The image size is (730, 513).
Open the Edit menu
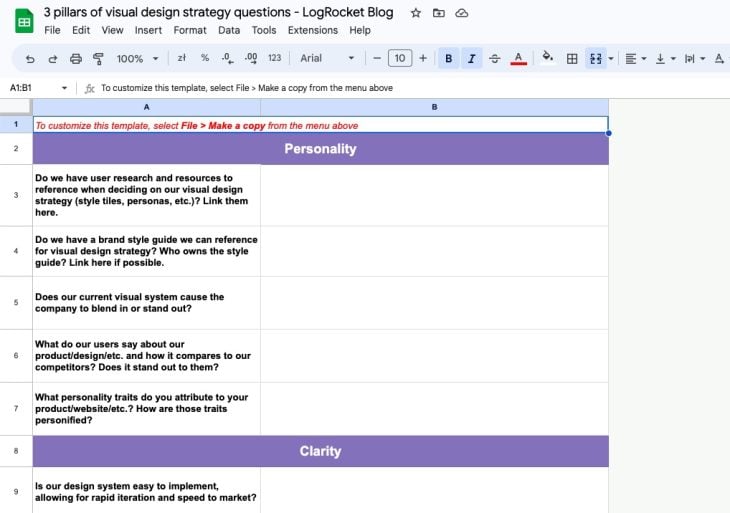coord(81,30)
